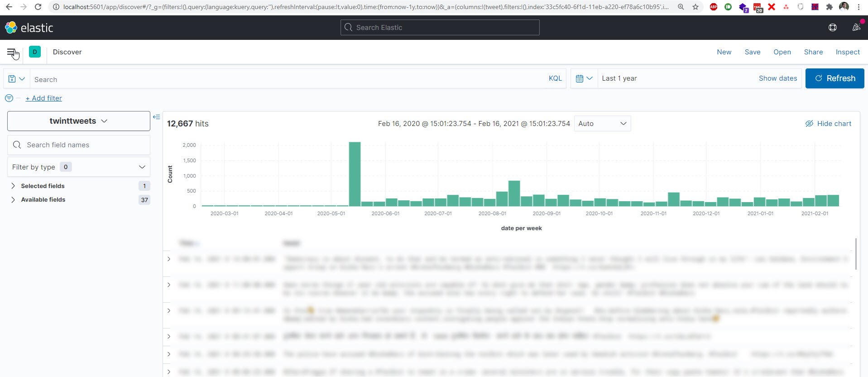Open the twinttweets index pattern dropdown

79,121
